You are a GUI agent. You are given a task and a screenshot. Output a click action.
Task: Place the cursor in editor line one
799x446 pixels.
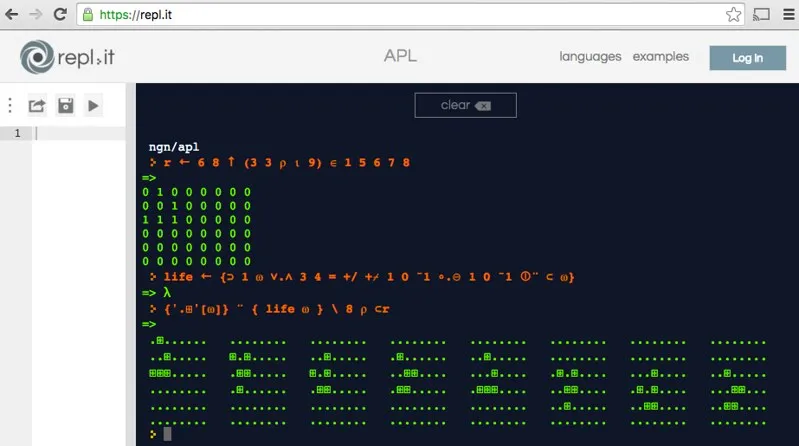coord(79,134)
